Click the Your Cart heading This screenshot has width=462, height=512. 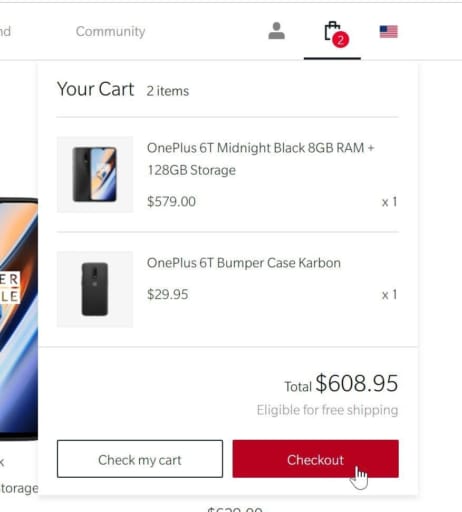point(95,89)
